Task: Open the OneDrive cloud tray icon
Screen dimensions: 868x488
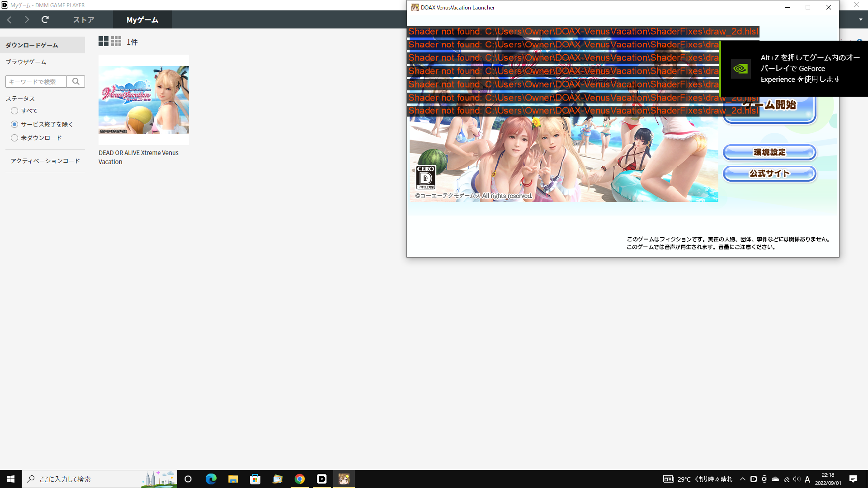Action: tap(775, 479)
